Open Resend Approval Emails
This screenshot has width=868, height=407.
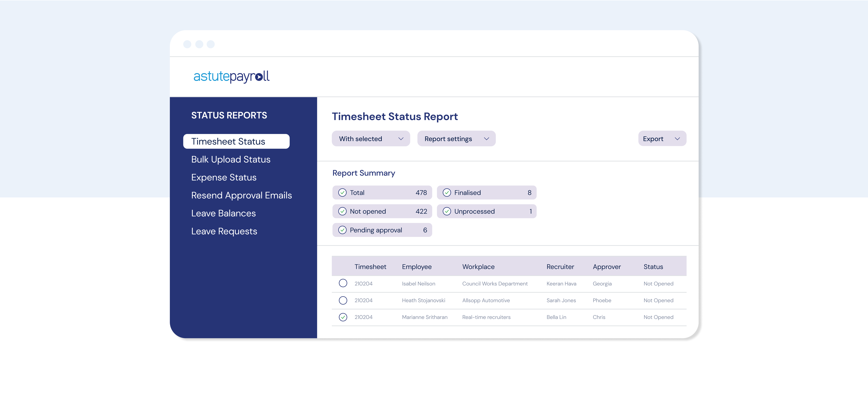[x=242, y=195]
